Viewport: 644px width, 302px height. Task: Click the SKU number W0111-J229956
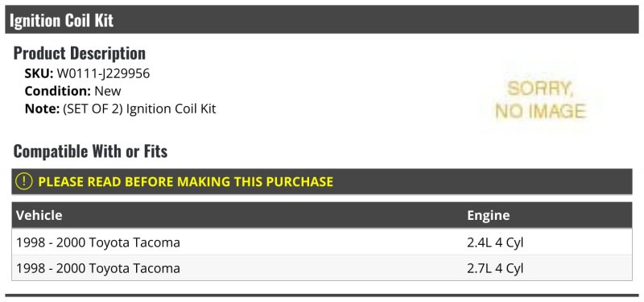pos(103,73)
